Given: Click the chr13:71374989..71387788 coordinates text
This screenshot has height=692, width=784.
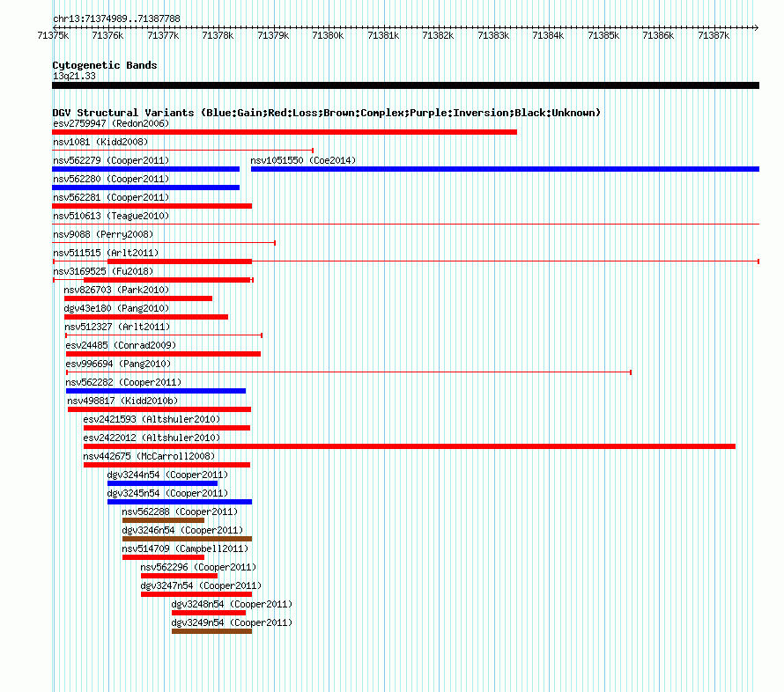Looking at the screenshot, I should [116, 18].
